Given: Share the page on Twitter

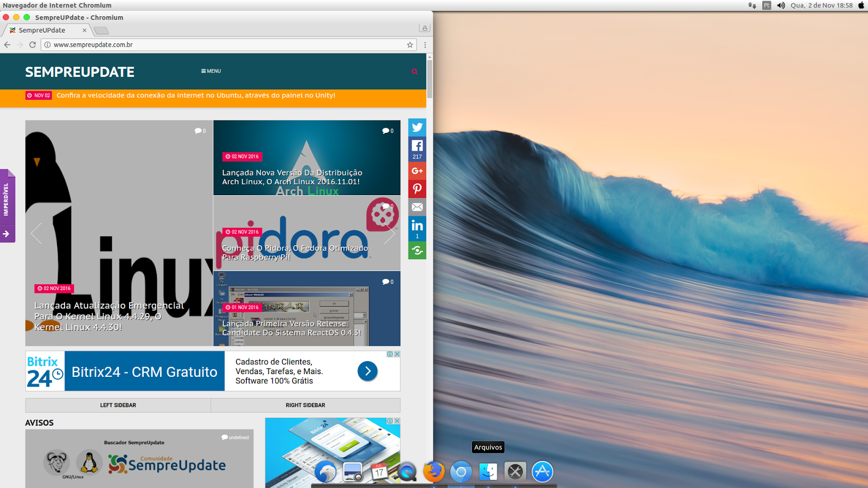Looking at the screenshot, I should tap(417, 127).
